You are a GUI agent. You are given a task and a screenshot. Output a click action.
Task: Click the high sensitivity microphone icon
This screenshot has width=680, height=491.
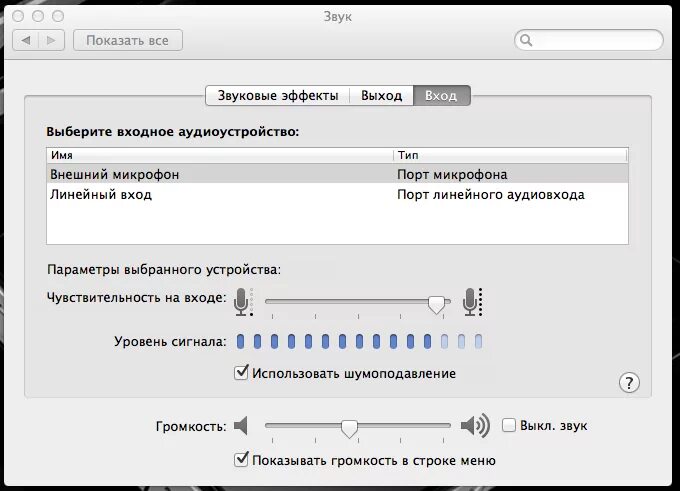[x=472, y=301]
